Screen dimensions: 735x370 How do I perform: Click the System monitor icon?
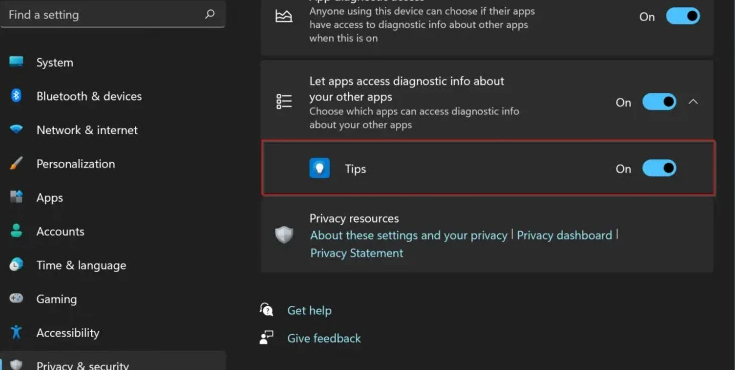(x=16, y=61)
